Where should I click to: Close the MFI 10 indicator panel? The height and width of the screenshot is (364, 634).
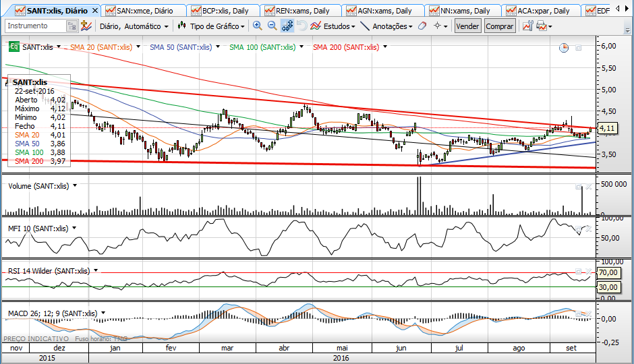pyautogui.click(x=588, y=229)
